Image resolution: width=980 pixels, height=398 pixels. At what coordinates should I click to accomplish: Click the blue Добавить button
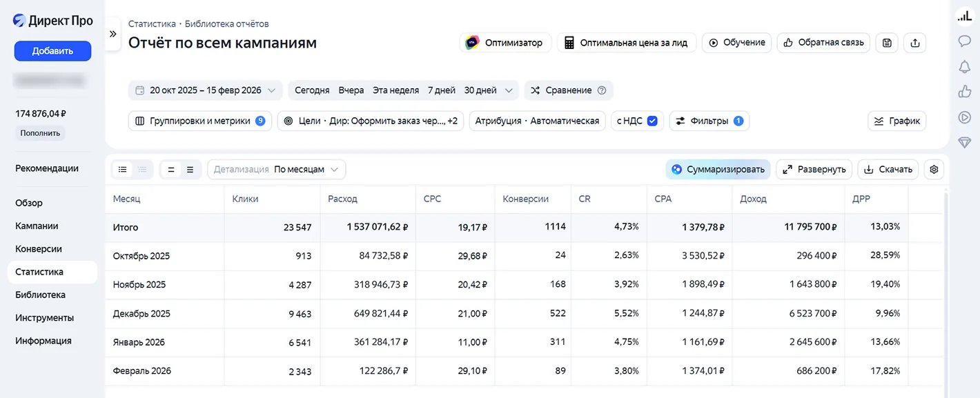(x=52, y=51)
